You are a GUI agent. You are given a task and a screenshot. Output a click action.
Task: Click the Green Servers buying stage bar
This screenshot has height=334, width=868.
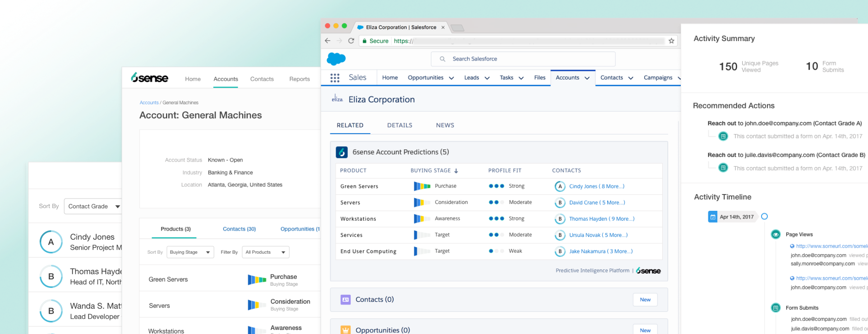tap(422, 186)
